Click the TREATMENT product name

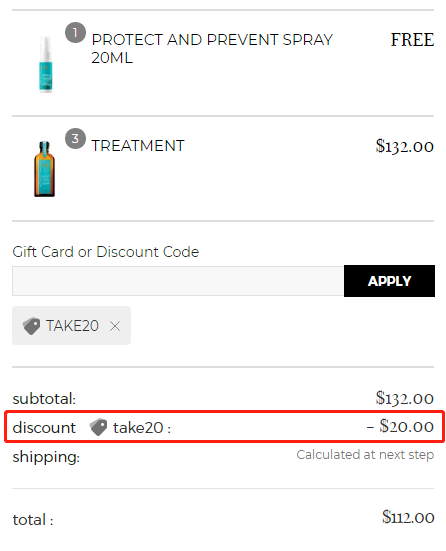(x=138, y=145)
